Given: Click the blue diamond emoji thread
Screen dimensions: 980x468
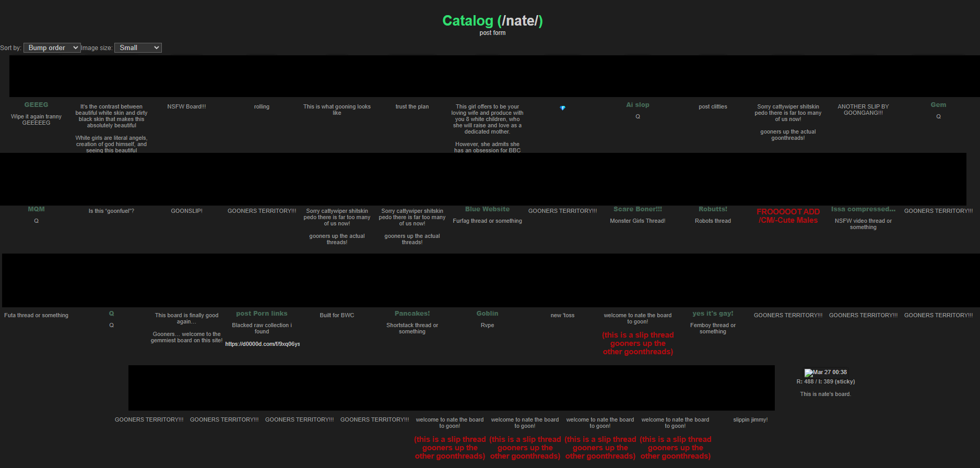Looking at the screenshot, I should (x=562, y=108).
